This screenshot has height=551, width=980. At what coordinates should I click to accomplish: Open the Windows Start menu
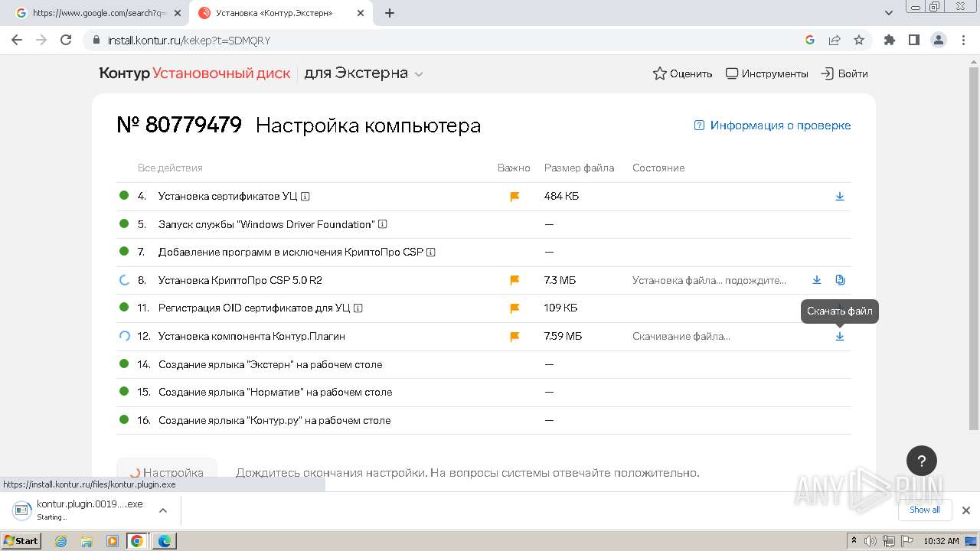pyautogui.click(x=21, y=541)
